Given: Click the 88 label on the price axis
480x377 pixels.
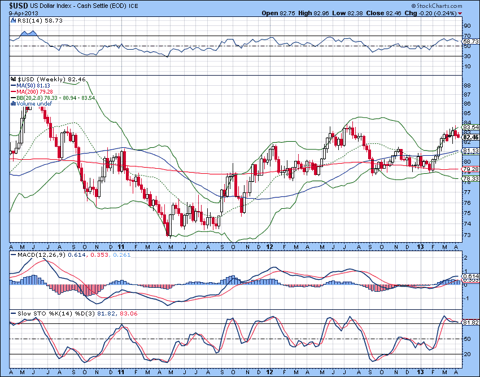Looking at the screenshot, I should click(x=467, y=86).
